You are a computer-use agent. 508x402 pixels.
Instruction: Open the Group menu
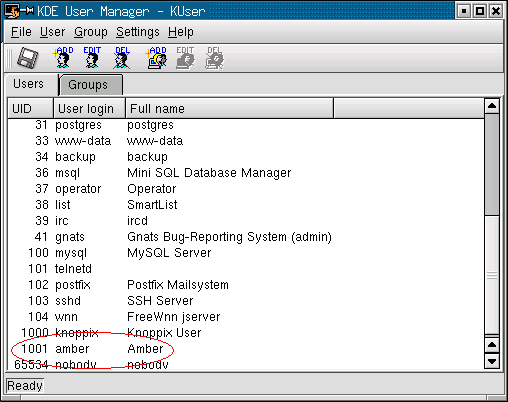click(91, 32)
